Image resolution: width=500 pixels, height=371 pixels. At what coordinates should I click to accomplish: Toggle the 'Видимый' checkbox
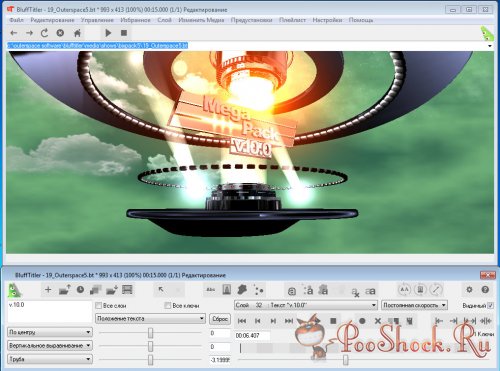pyautogui.click(x=490, y=305)
